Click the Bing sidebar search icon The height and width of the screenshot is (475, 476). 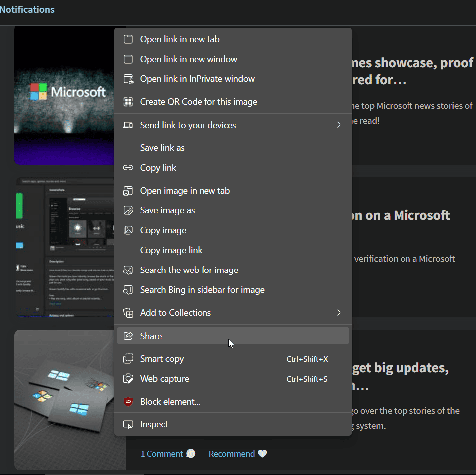128,290
